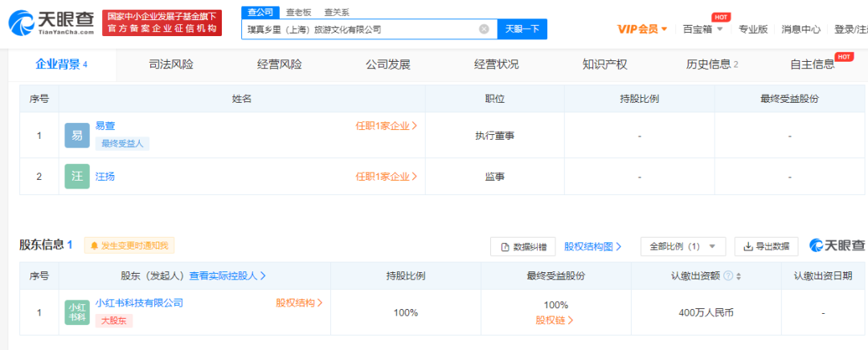Image resolution: width=868 pixels, height=350 pixels.
Task: Clear the search box with X icon
Action: pos(484,30)
